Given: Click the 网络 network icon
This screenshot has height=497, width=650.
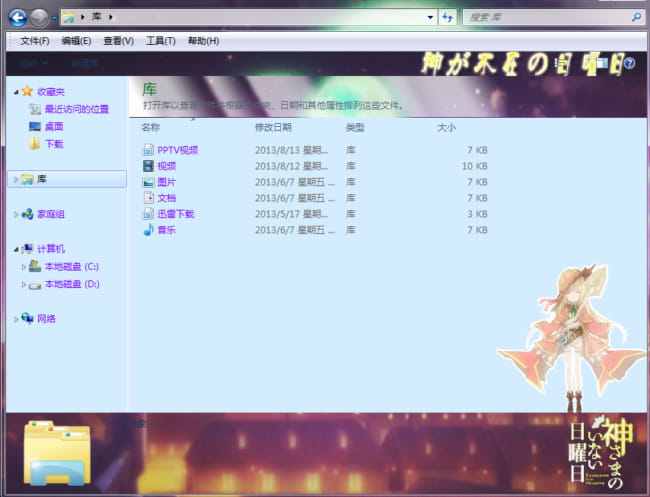Looking at the screenshot, I should point(27,318).
